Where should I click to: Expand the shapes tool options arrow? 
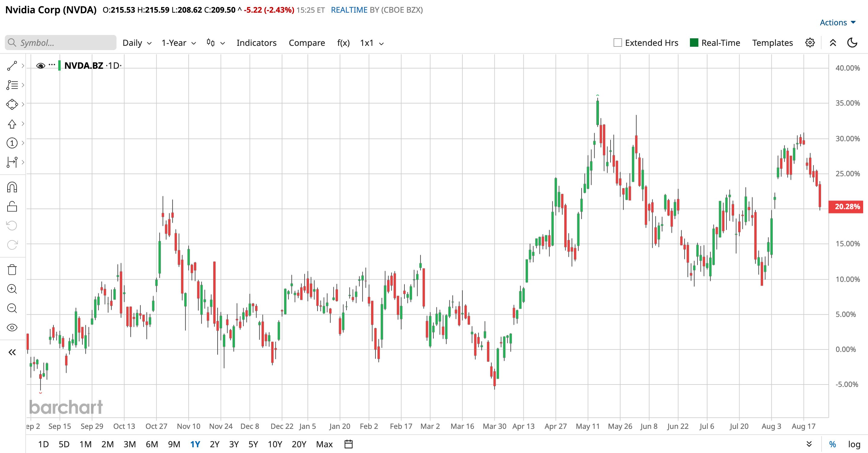coord(23,104)
